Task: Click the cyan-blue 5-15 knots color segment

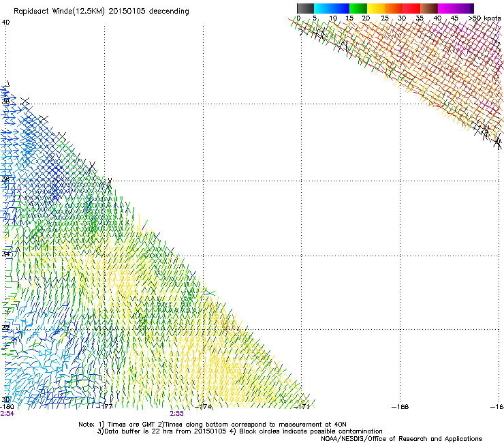Action: pyautogui.click(x=332, y=8)
